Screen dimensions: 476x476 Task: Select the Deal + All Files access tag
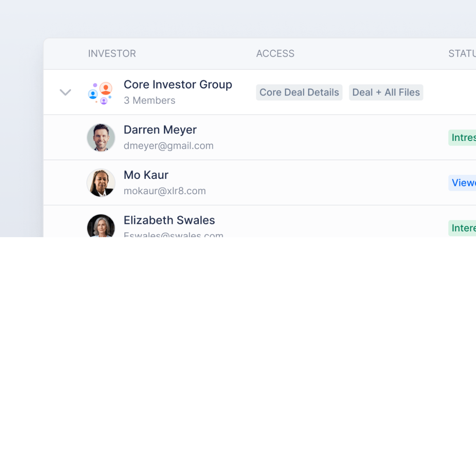click(386, 93)
